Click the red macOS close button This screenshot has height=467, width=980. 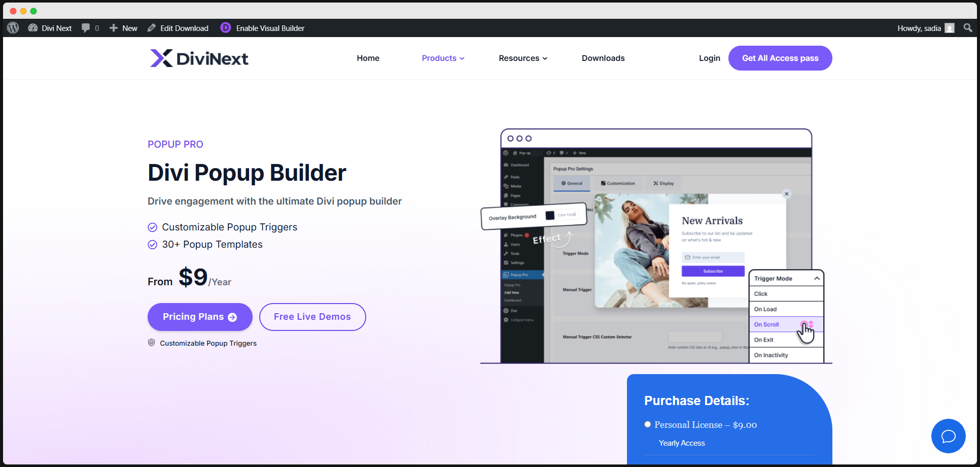point(13,11)
